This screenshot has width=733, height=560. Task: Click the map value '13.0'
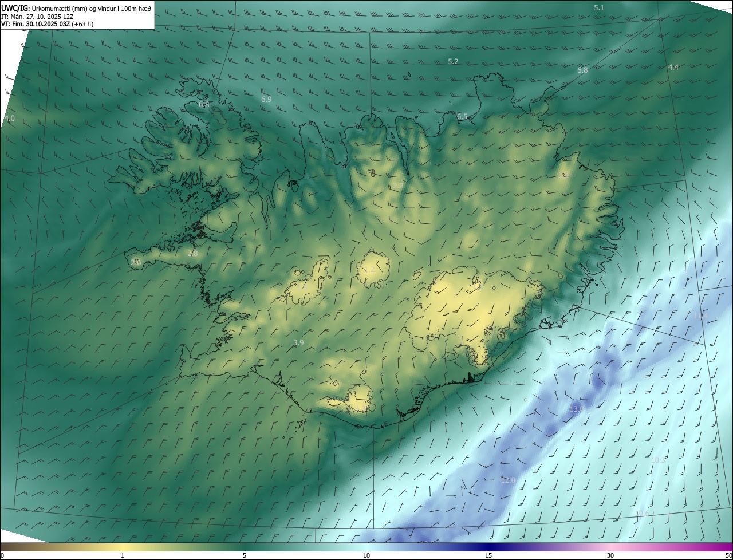(577, 409)
